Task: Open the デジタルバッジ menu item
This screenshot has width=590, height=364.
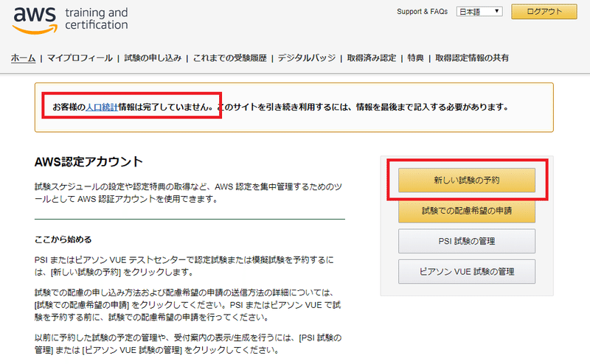Action: pos(307,58)
